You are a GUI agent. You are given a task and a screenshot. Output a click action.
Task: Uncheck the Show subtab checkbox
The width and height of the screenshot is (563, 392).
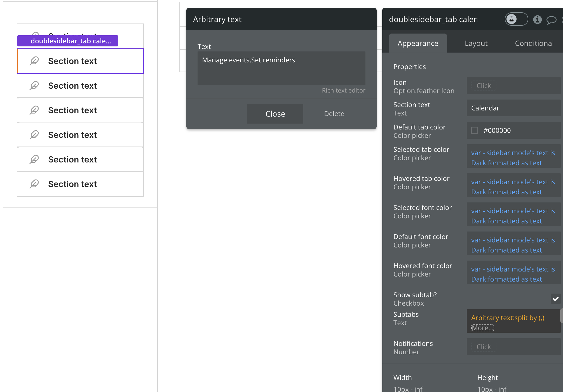coord(555,299)
